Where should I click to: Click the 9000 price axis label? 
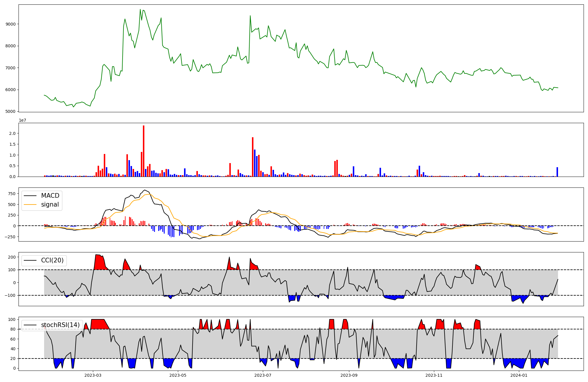tap(11, 24)
